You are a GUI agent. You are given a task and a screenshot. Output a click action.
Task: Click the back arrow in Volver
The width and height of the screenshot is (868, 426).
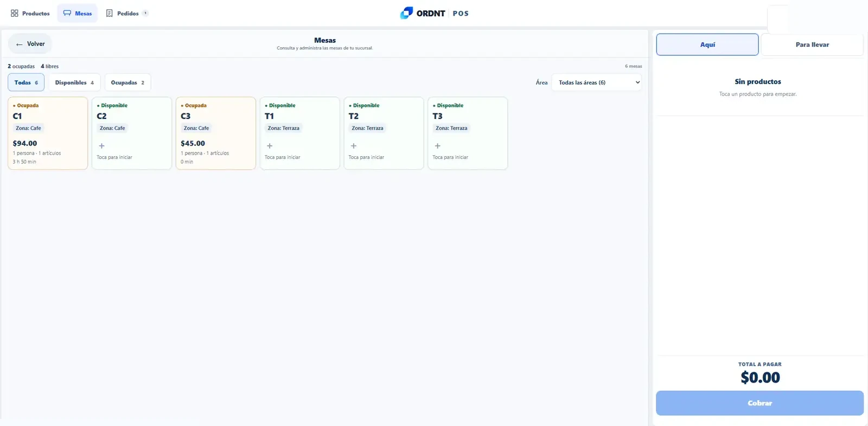pos(20,44)
